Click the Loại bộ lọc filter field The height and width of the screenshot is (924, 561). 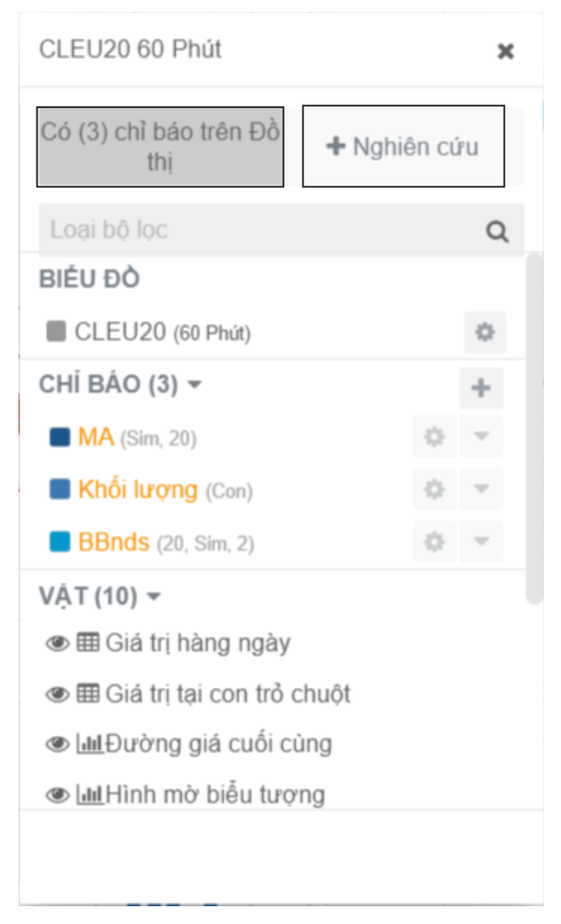tap(260, 231)
